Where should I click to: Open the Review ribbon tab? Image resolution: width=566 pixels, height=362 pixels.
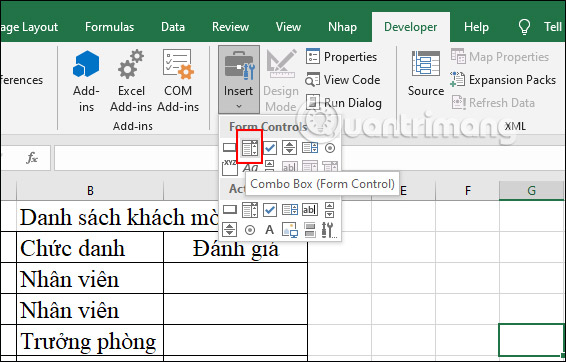click(230, 27)
